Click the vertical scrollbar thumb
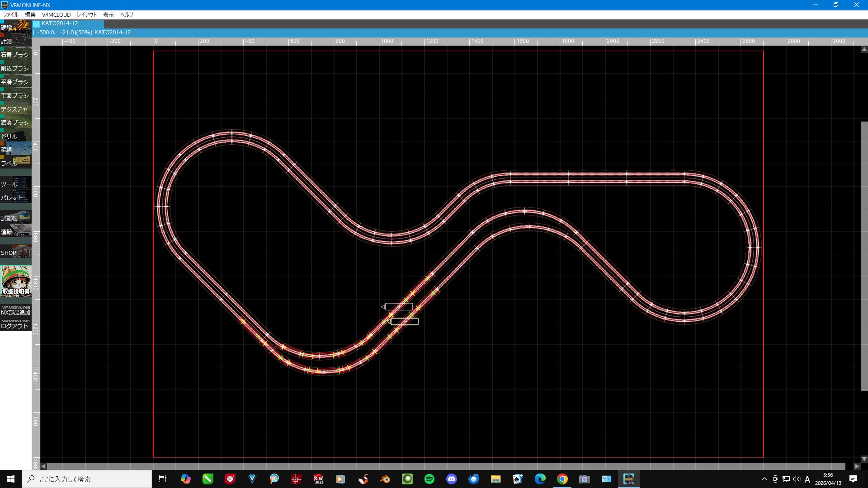This screenshot has width=868, height=488. (x=864, y=256)
